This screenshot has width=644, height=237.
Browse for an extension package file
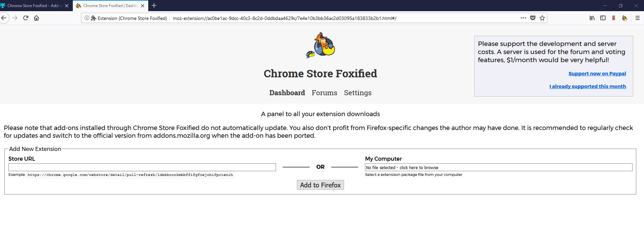tap(498, 167)
